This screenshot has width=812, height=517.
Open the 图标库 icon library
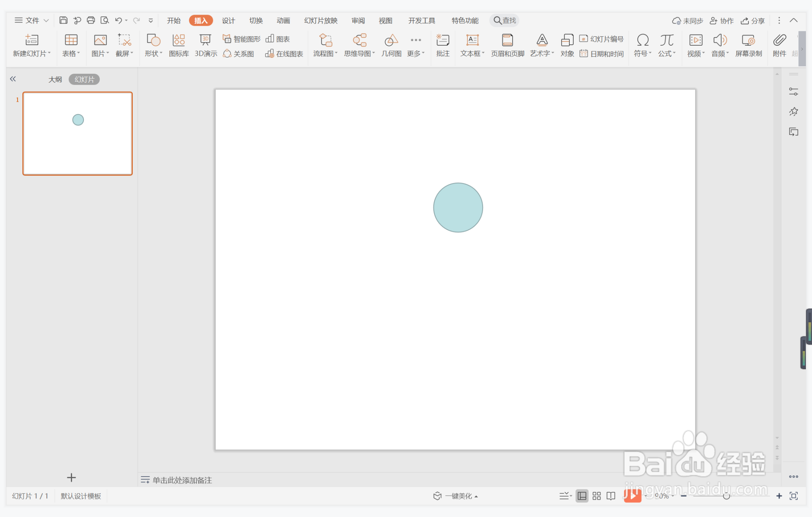click(179, 45)
